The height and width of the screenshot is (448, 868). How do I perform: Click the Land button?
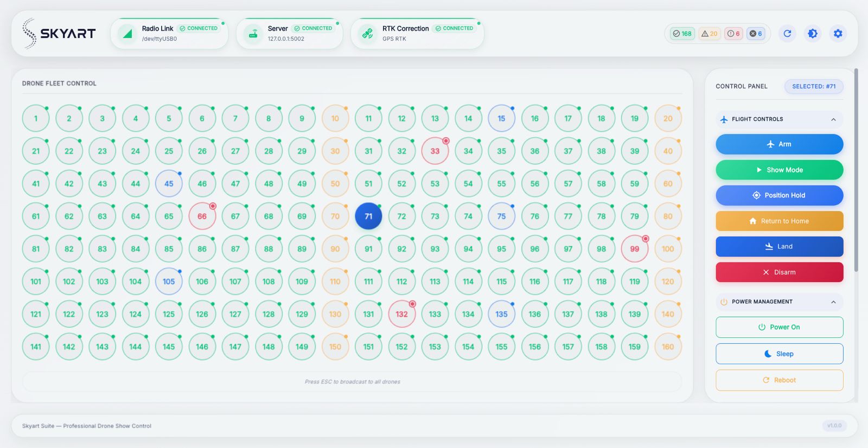point(780,246)
